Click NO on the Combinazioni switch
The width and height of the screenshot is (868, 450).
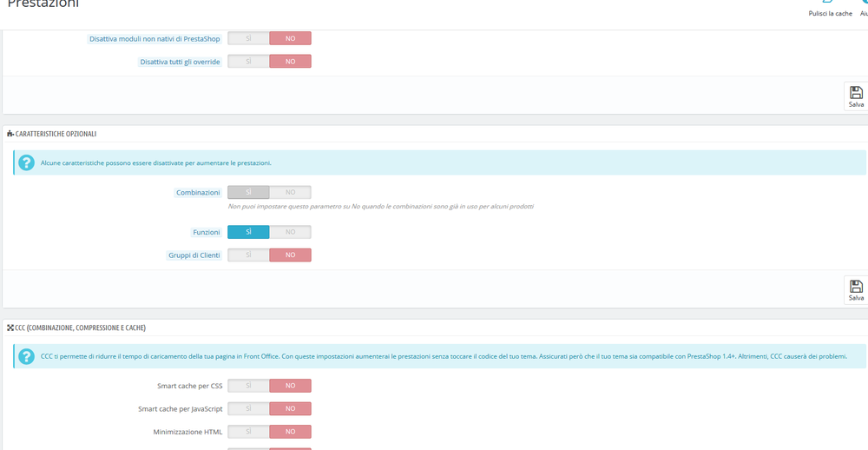coord(290,192)
